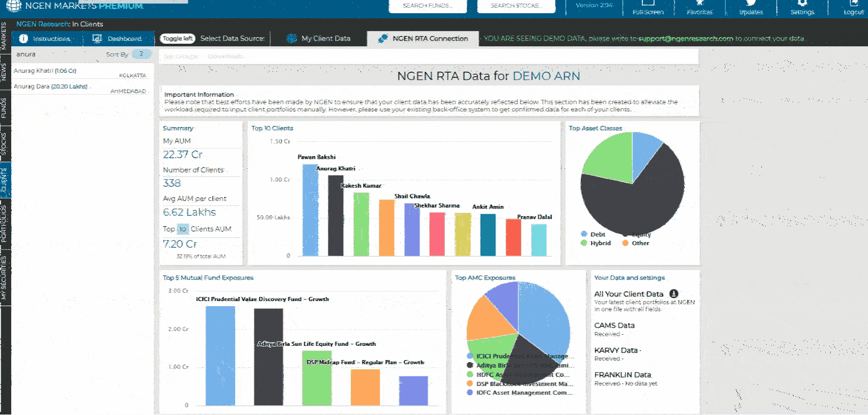Toggle the Debt legend in Top Asset Classes

584,234
